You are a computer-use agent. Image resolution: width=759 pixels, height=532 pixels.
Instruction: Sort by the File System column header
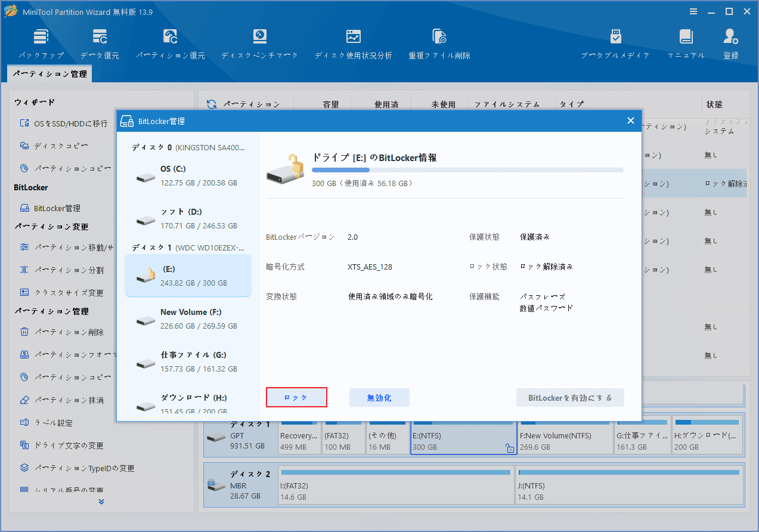point(507,104)
